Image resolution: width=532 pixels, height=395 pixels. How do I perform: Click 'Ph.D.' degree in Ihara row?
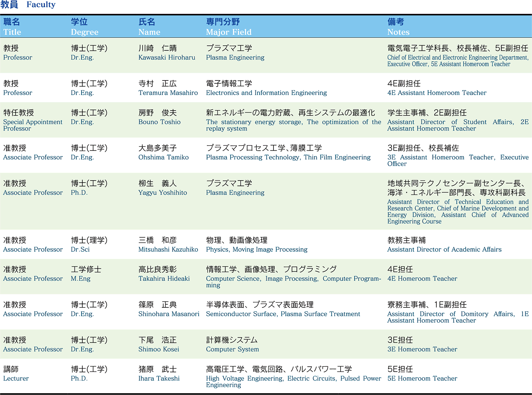[x=79, y=378]
